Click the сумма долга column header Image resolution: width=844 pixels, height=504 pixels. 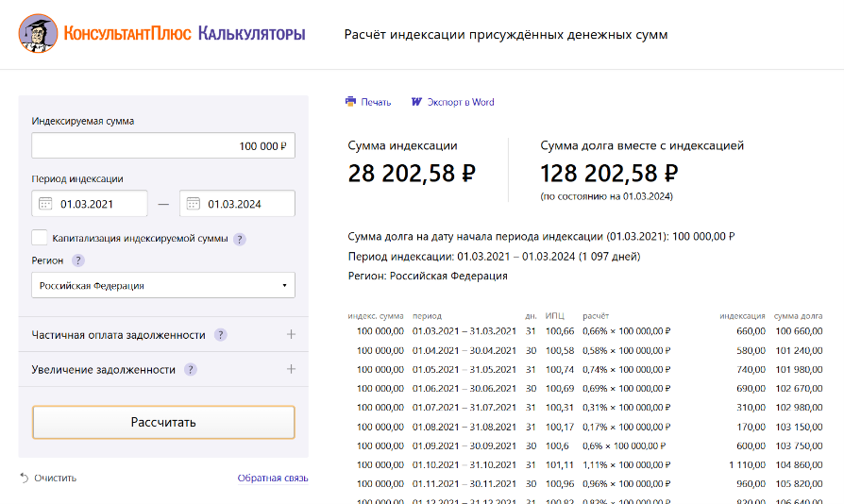coord(799,316)
